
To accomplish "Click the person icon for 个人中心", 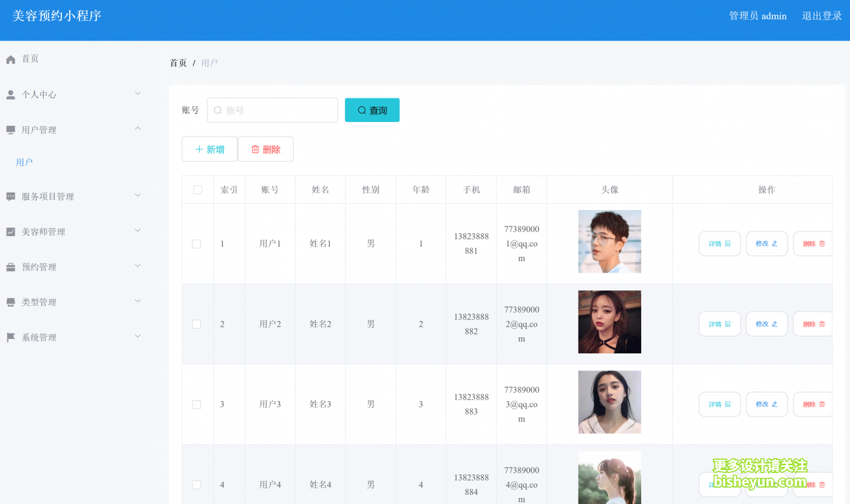I will pyautogui.click(x=10, y=95).
